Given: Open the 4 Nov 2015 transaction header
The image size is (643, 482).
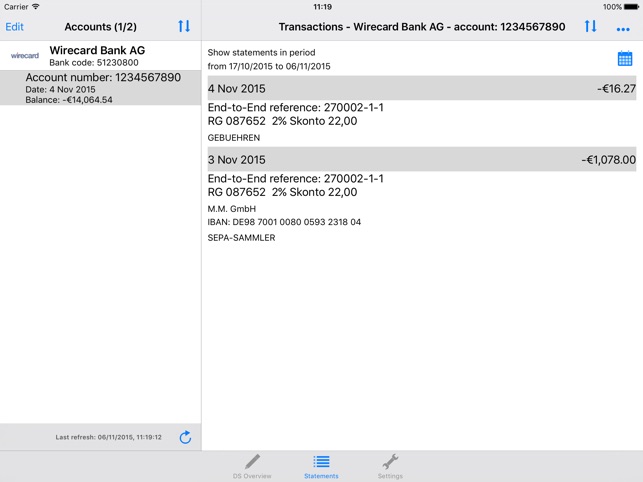Looking at the screenshot, I should coord(422,88).
